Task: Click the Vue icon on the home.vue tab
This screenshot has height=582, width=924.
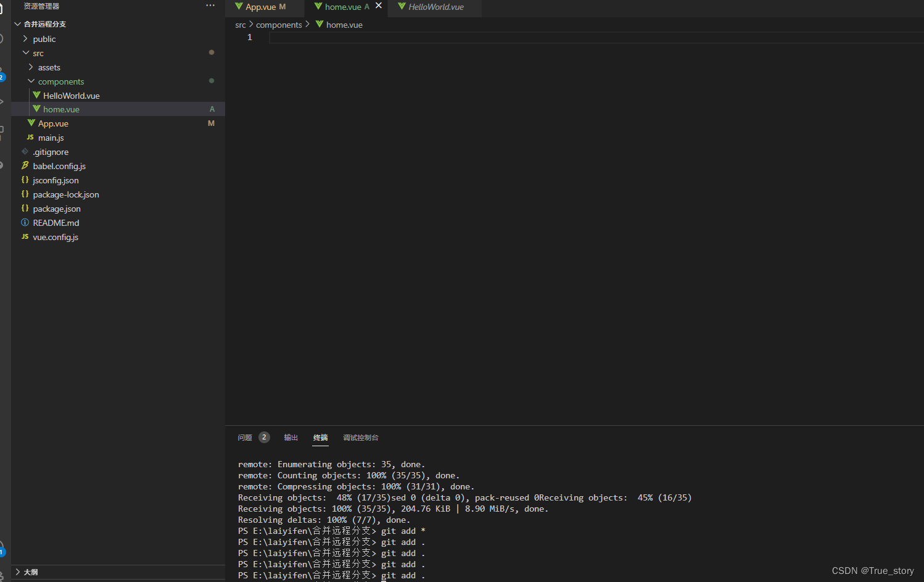Action: (x=318, y=6)
